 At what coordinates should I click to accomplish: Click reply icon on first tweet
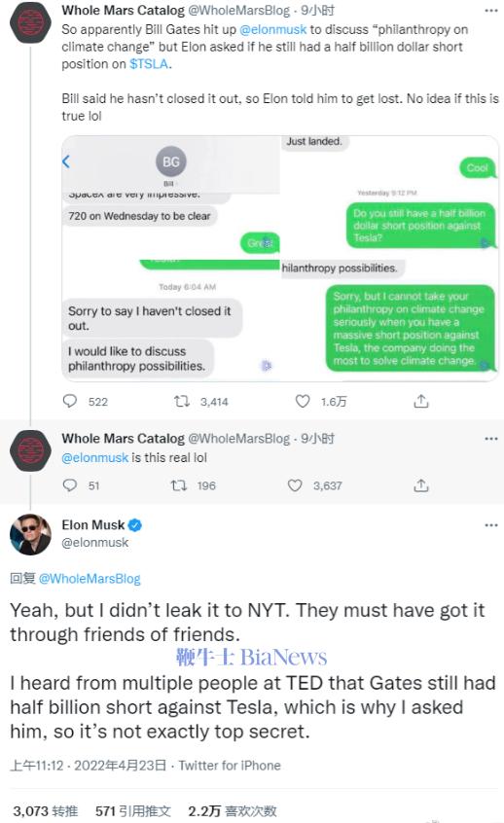[x=70, y=402]
